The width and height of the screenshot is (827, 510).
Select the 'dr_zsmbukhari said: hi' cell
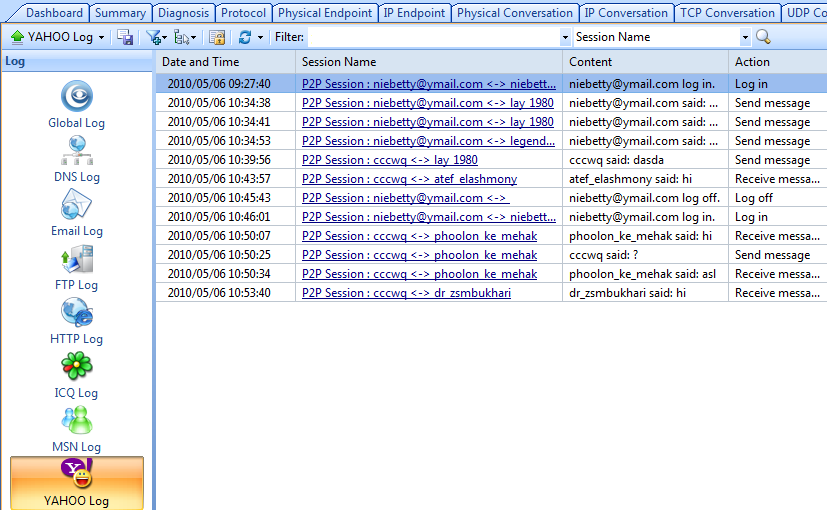coord(646,293)
